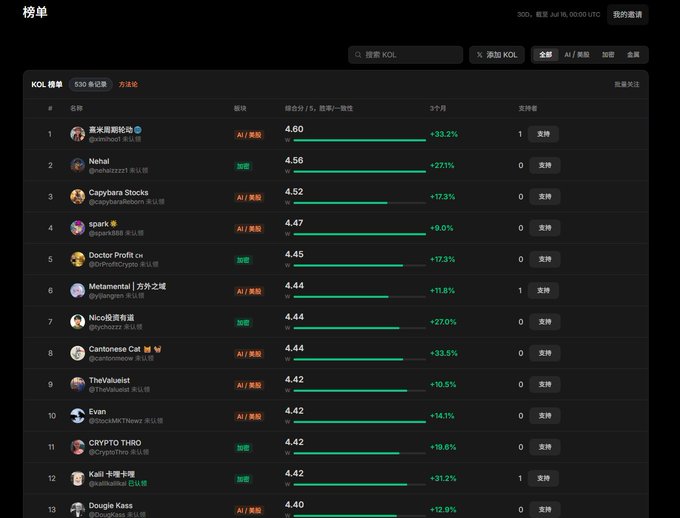Open avatar of 喜米周期轮动
The image size is (680, 518).
pyautogui.click(x=78, y=134)
